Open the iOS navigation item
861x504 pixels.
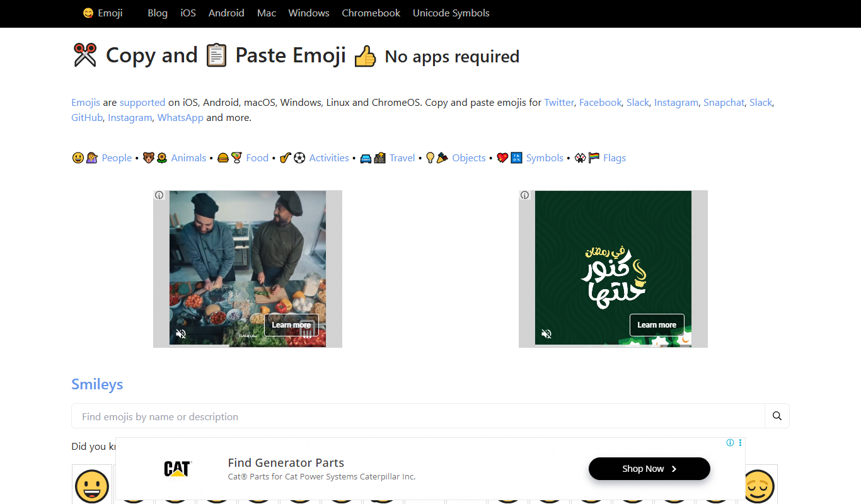[188, 13]
